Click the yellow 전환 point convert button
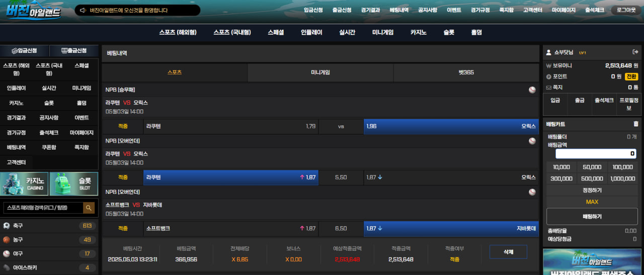This screenshot has height=275, width=644. [631, 77]
